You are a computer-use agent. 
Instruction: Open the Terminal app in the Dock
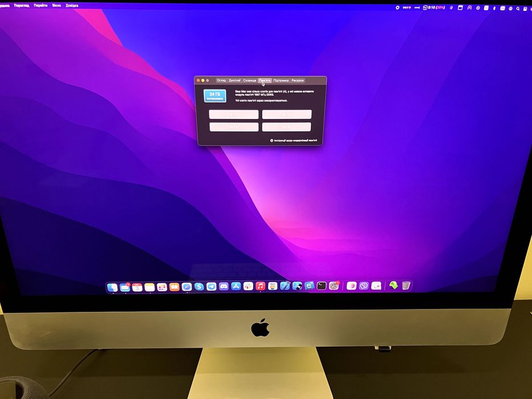tap(321, 286)
